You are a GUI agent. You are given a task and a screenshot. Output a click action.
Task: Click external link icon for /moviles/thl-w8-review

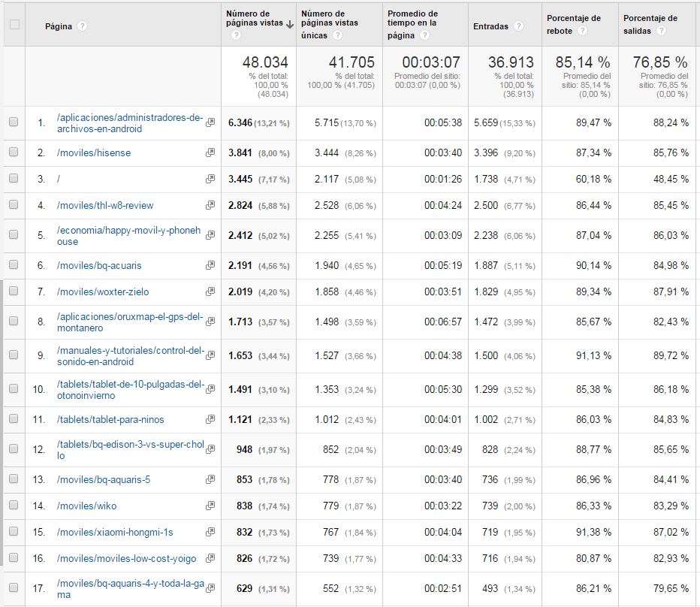pyautogui.click(x=210, y=206)
